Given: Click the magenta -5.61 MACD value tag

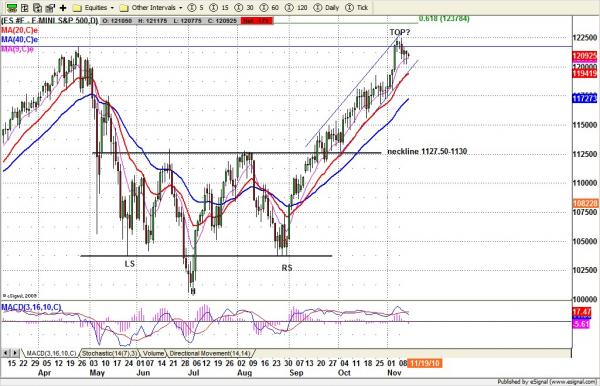Looking at the screenshot, I should [x=581, y=324].
